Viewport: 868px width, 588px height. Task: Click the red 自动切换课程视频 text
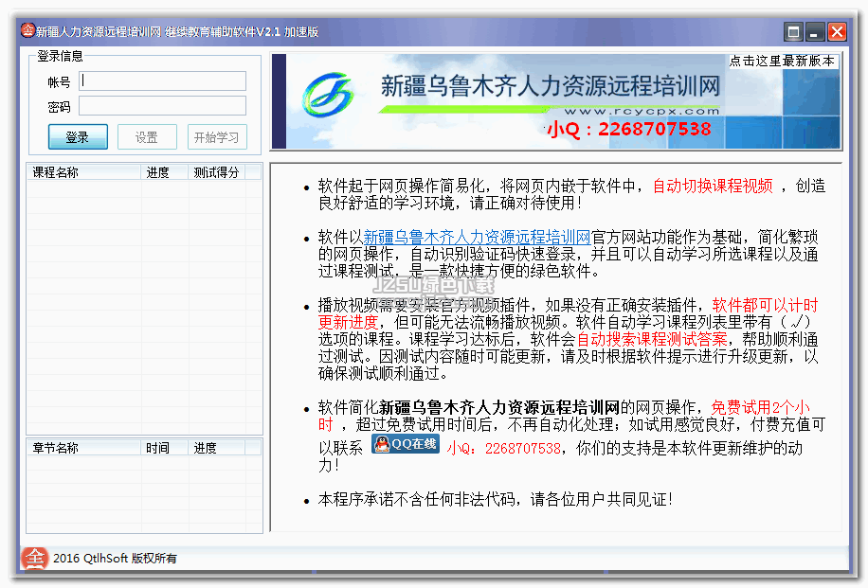(713, 186)
